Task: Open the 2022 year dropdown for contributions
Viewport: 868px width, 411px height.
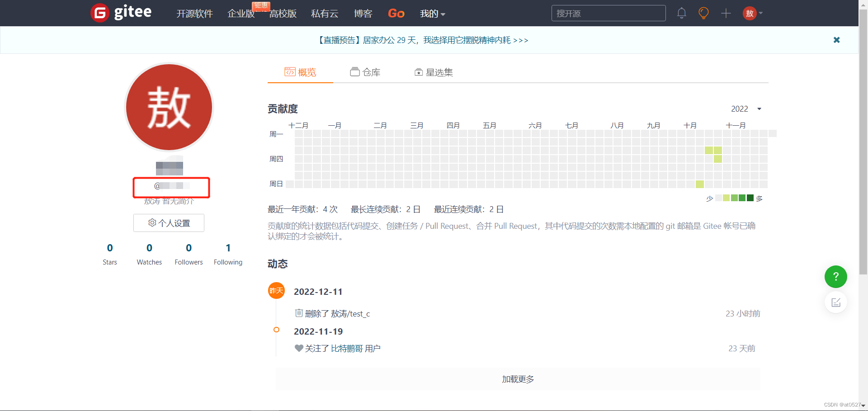Action: pyautogui.click(x=746, y=109)
